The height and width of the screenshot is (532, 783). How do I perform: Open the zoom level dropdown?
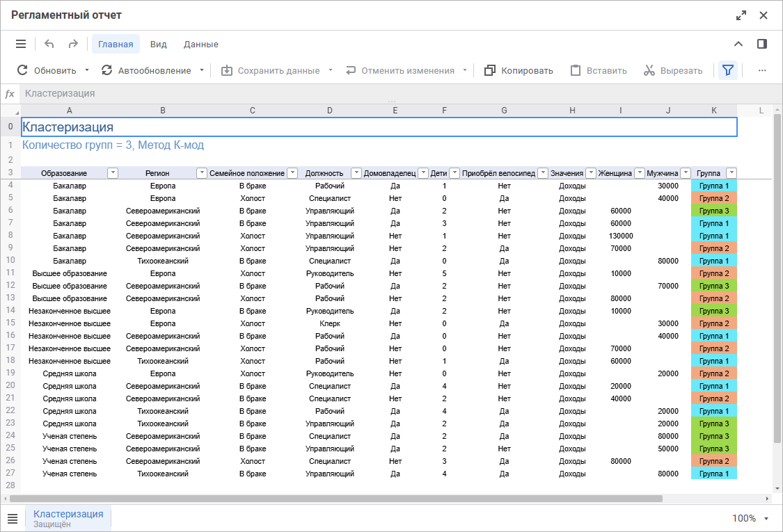click(766, 519)
